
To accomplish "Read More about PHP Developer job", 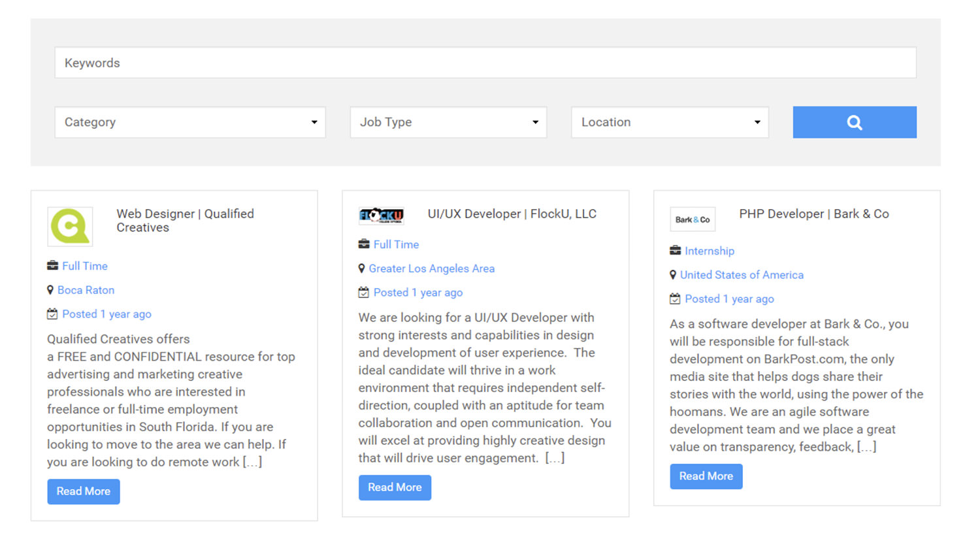I will point(706,476).
